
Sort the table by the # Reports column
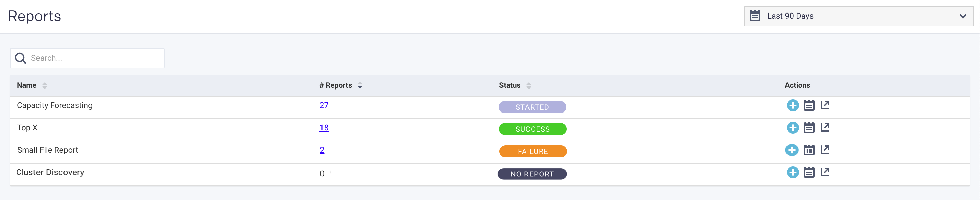click(360, 86)
